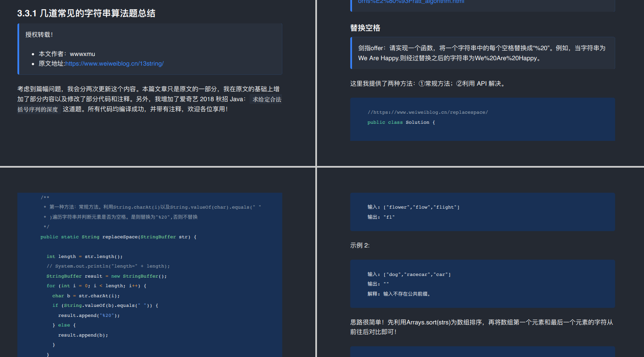This screenshot has width=644, height=357.
Task: Click line StringBuffer result = new StringBuffer();
Action: pyautogui.click(x=106, y=276)
